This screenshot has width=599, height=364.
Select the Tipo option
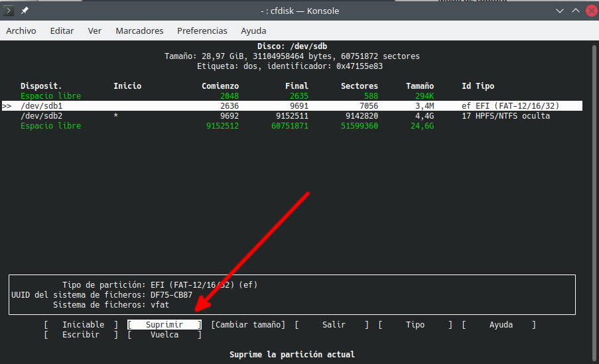pos(415,325)
